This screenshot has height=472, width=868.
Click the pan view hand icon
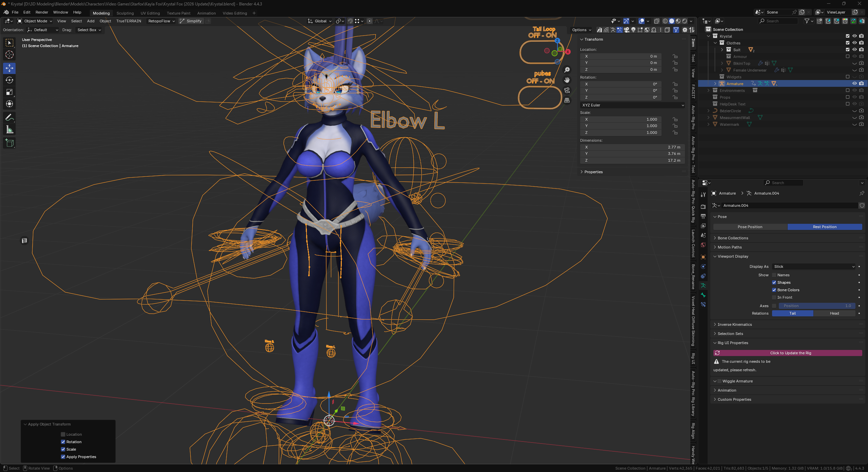(x=567, y=80)
